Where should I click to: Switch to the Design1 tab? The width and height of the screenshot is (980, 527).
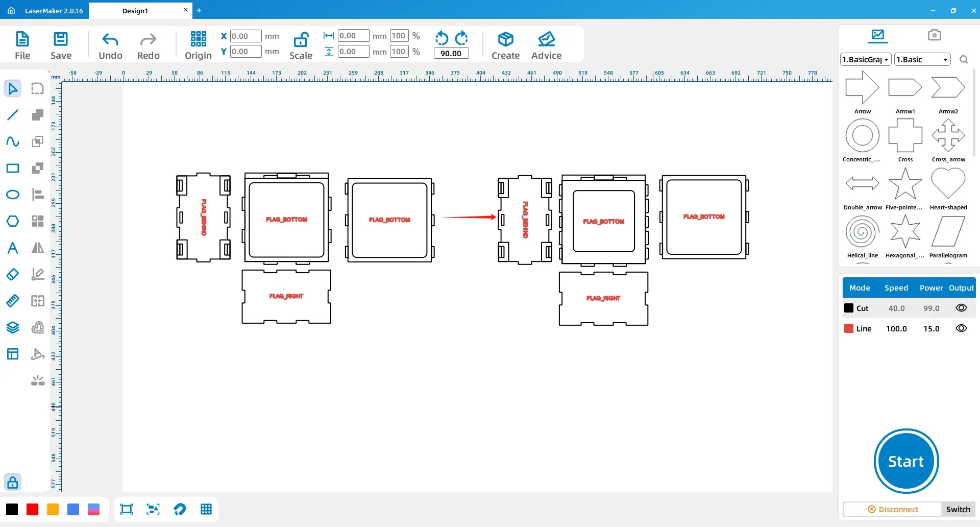click(x=135, y=11)
